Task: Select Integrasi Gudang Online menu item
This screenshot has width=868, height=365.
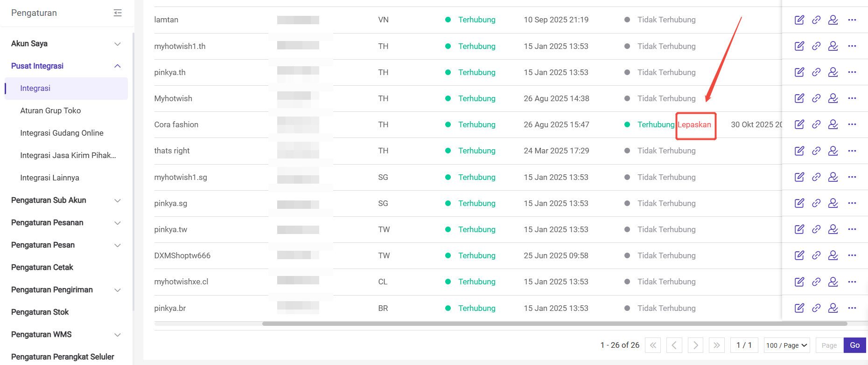Action: [62, 133]
